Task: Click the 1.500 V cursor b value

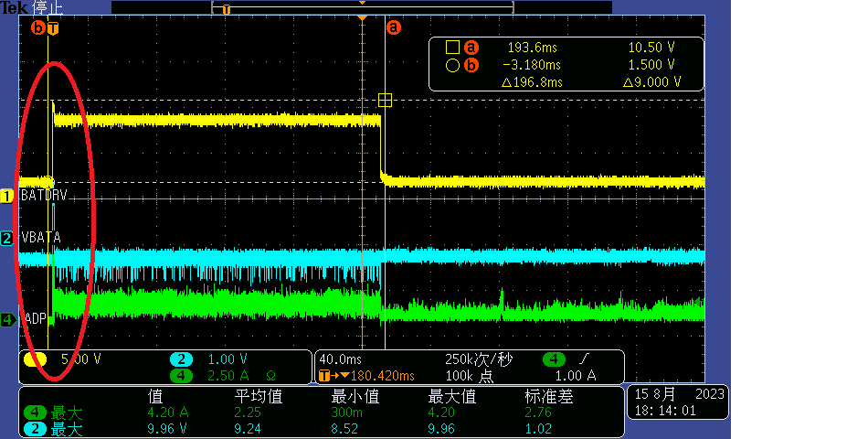Action: coord(651,65)
